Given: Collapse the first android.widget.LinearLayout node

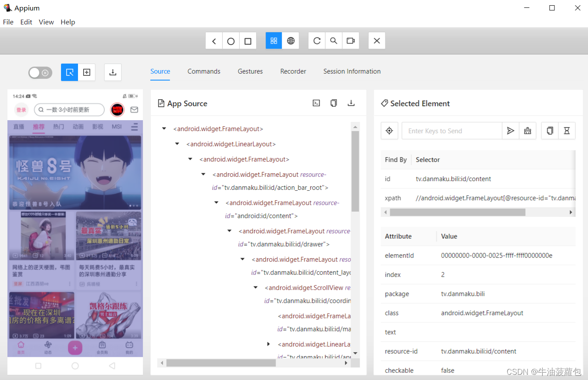Looking at the screenshot, I should click(x=177, y=144).
